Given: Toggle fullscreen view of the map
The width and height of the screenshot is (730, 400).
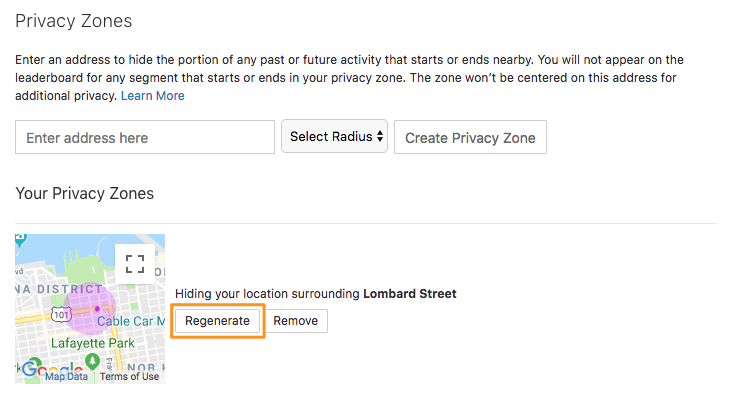Looking at the screenshot, I should [135, 264].
